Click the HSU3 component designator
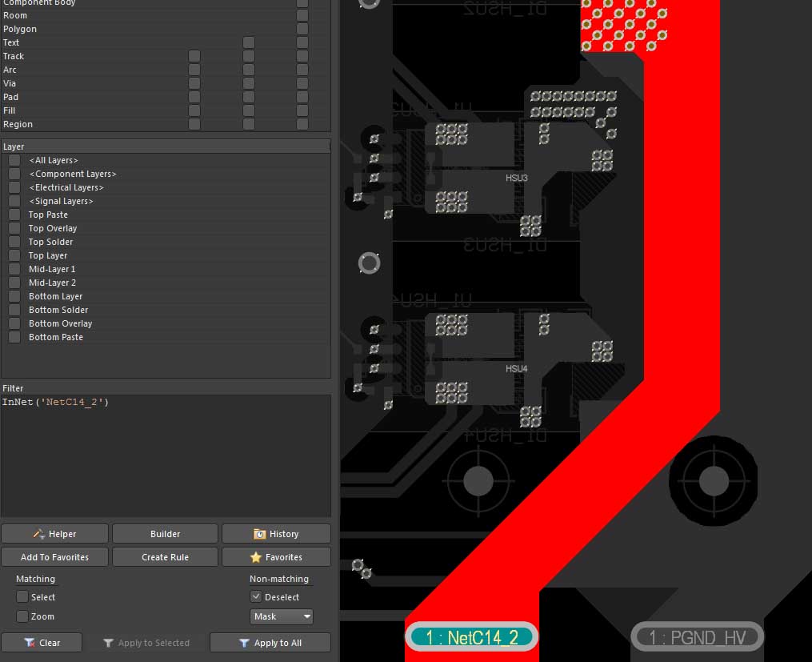Screen dimensions: 812x662 pyautogui.click(x=517, y=178)
